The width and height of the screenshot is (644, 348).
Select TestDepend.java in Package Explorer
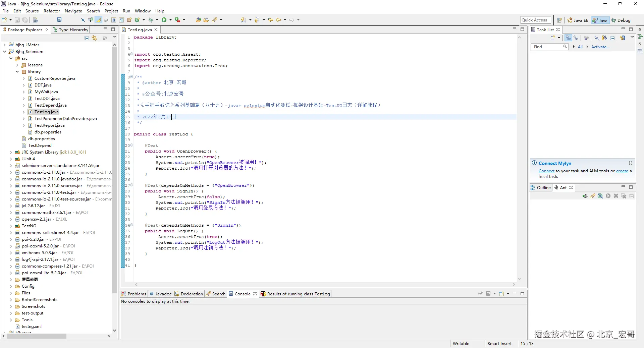coord(50,105)
